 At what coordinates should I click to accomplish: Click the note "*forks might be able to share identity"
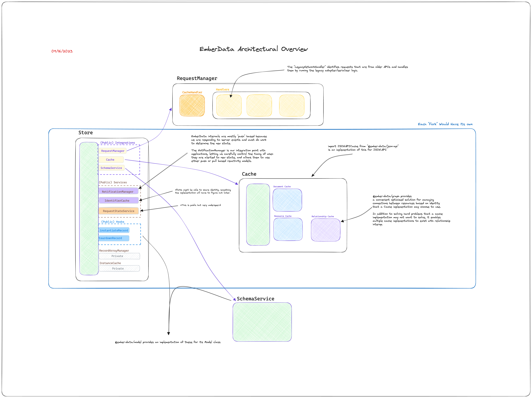coord(203,191)
